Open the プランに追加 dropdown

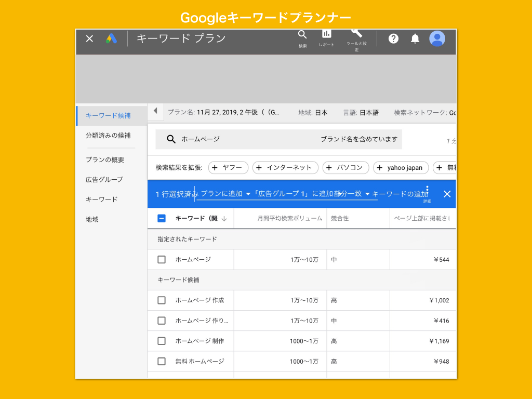point(225,194)
